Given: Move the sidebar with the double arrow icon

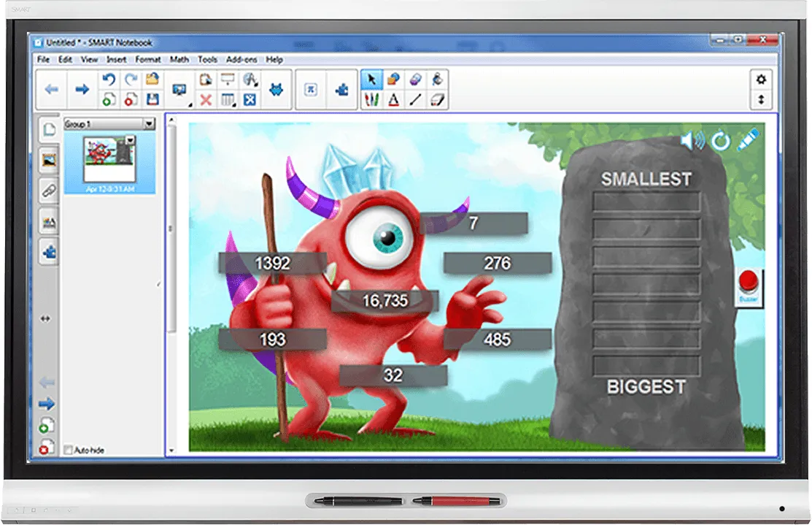Looking at the screenshot, I should point(45,319).
